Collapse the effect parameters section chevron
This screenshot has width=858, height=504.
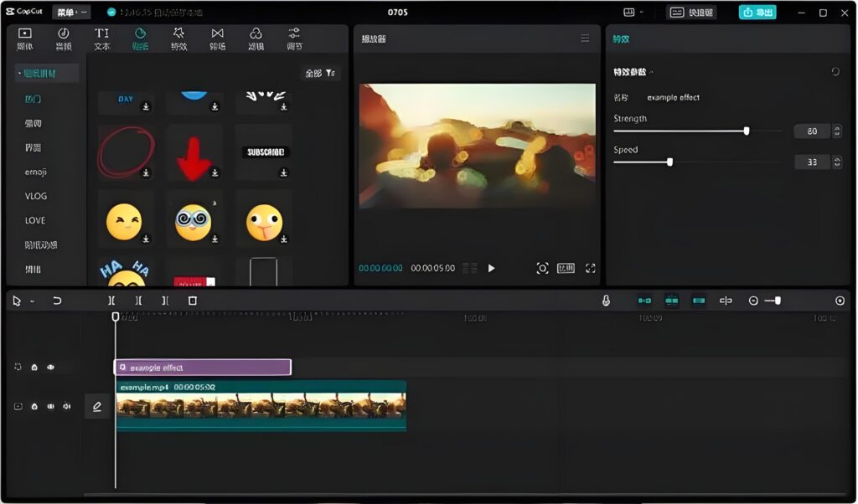pyautogui.click(x=651, y=72)
